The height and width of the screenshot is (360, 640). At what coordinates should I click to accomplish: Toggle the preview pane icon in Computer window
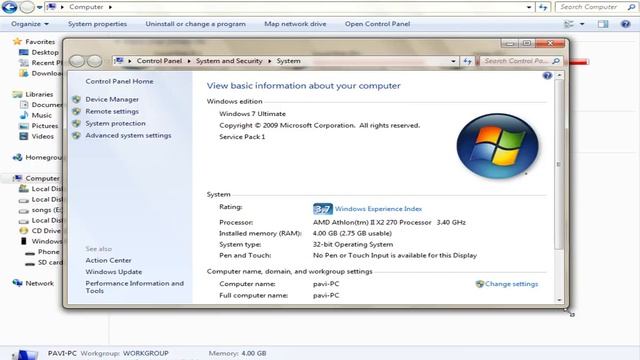(603, 24)
